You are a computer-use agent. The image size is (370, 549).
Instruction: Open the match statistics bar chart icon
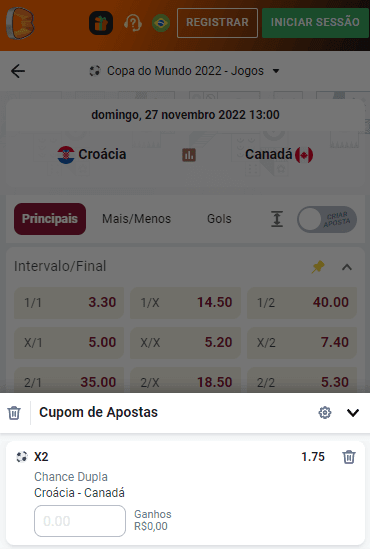pyautogui.click(x=189, y=154)
